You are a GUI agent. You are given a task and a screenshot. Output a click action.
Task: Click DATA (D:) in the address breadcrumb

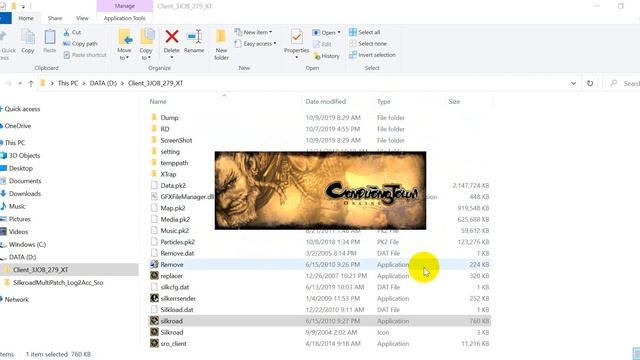pos(103,83)
